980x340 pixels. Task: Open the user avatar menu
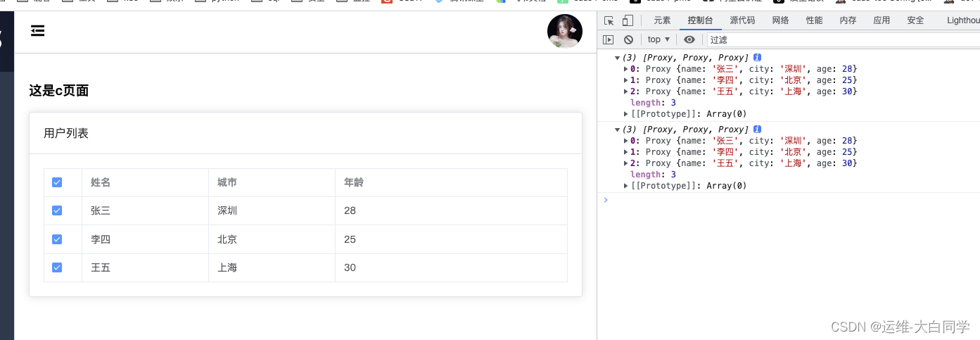coord(565,31)
